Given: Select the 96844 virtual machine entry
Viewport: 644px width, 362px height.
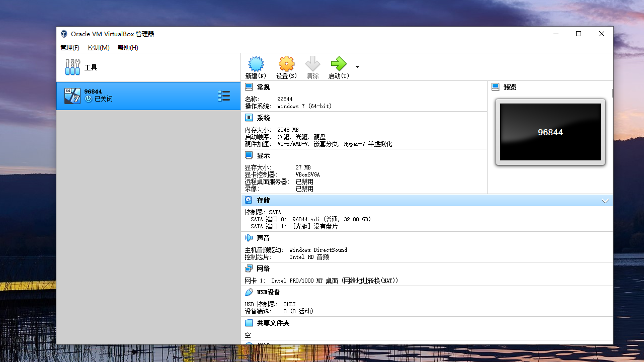Looking at the screenshot, I should [126, 96].
